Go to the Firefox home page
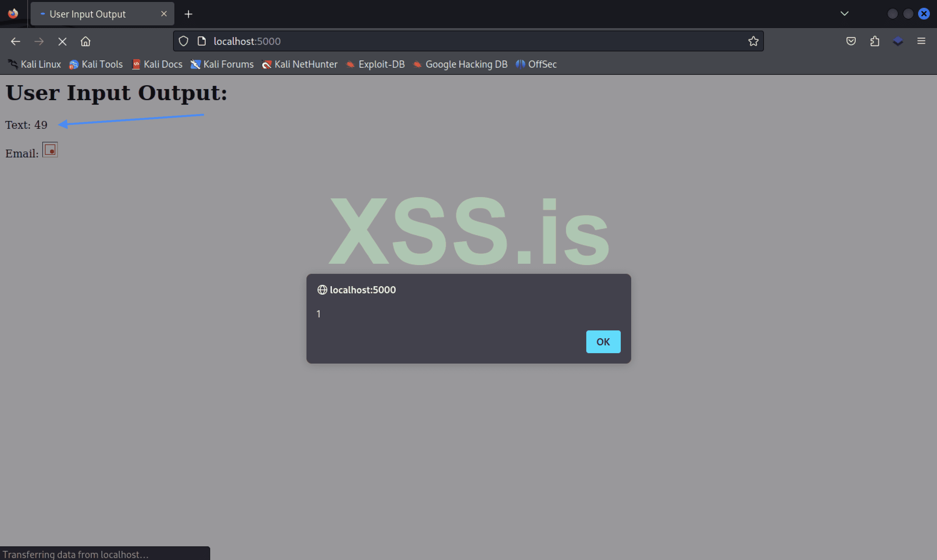937x560 pixels. [85, 41]
